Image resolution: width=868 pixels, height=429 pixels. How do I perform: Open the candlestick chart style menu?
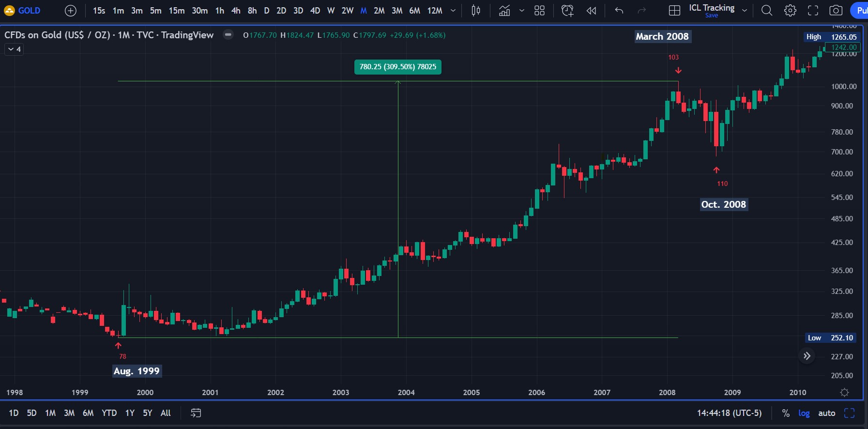pyautogui.click(x=476, y=10)
